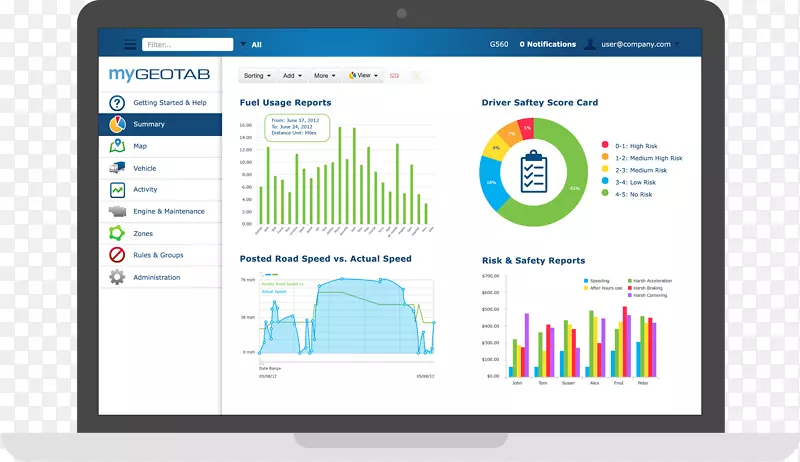Click the Vehicle truck icon

[117, 168]
